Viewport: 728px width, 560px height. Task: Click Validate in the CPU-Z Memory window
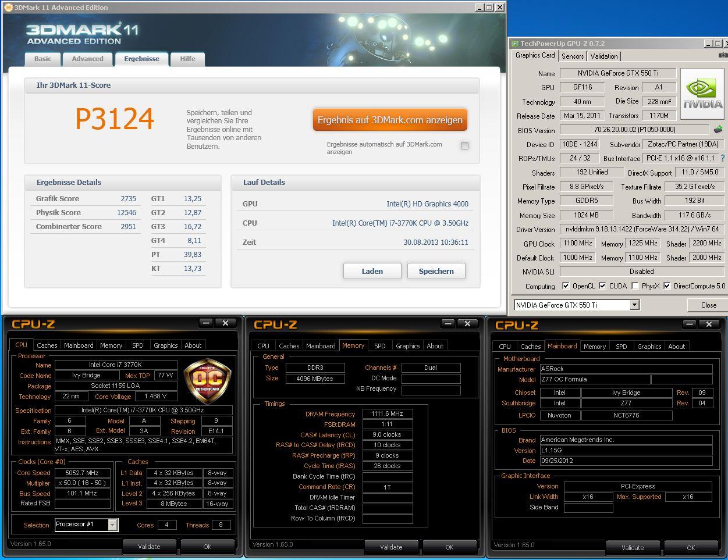(391, 547)
